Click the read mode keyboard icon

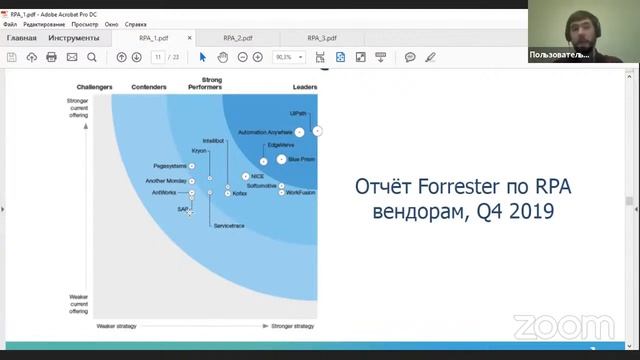coord(380,57)
